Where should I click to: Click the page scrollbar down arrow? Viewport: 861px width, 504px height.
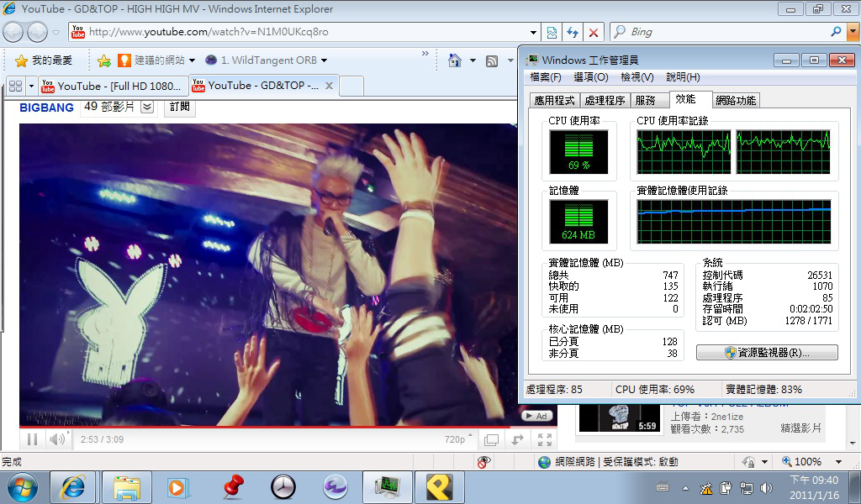[x=853, y=444]
